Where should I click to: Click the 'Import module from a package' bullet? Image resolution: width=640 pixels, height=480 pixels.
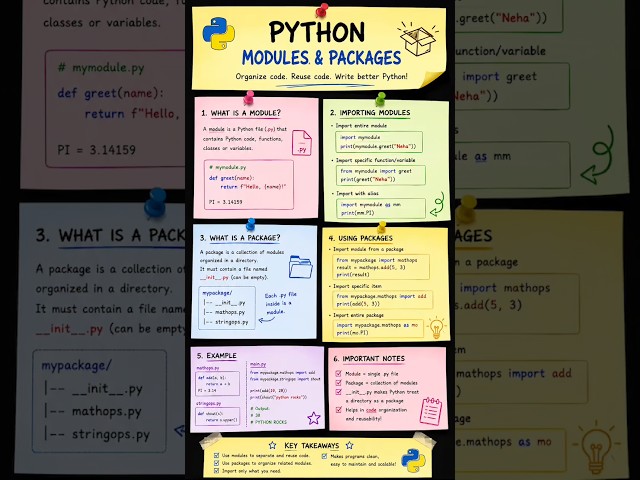click(x=368, y=249)
